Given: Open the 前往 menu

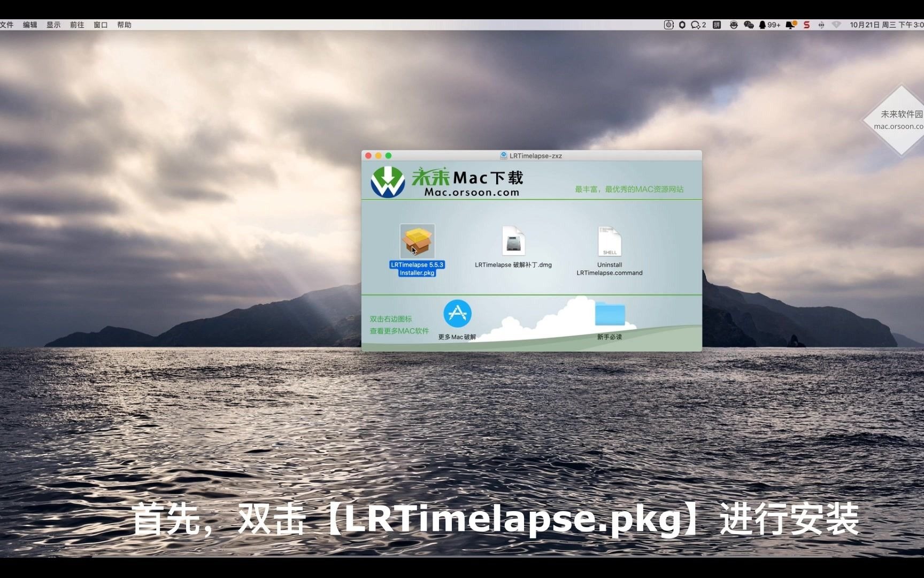Looking at the screenshot, I should coord(77,25).
